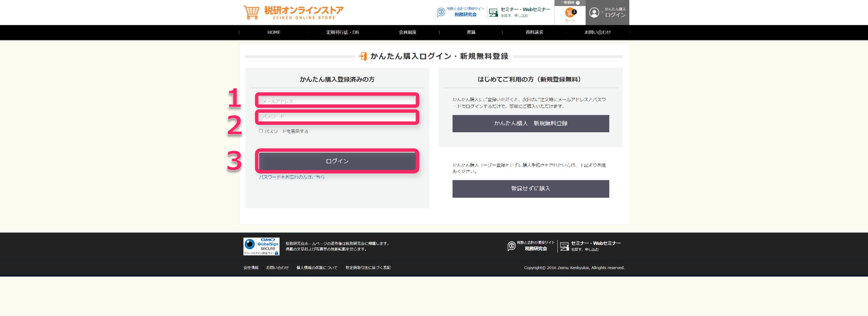
Task: Click the かんたん購入ログイン person icon
Action: [594, 13]
